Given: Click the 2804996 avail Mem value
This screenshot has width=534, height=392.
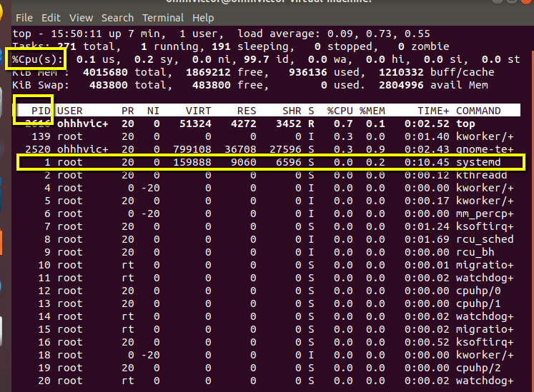Looking at the screenshot, I should (433, 85).
